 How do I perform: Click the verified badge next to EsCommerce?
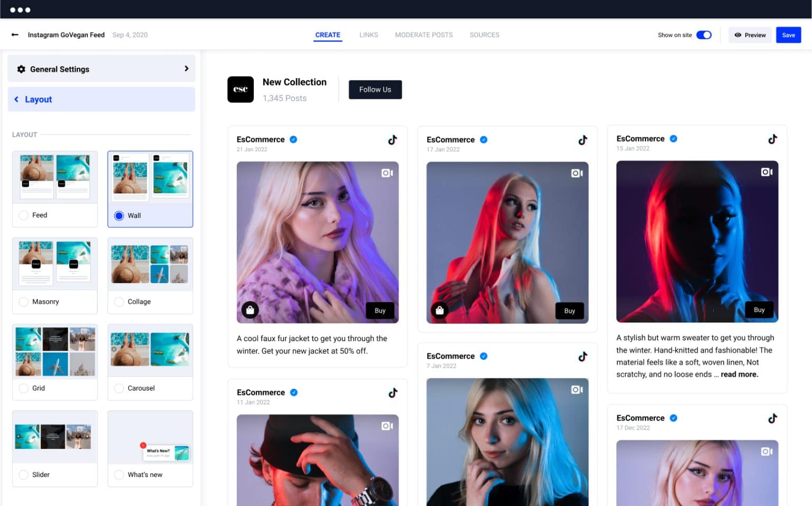click(294, 139)
